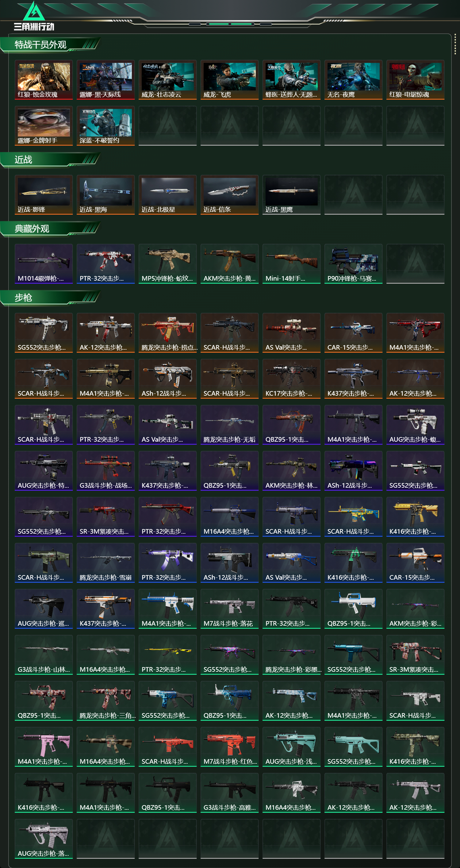Click the 腾龙突击步枪-捞点 rifle icon

point(167,333)
